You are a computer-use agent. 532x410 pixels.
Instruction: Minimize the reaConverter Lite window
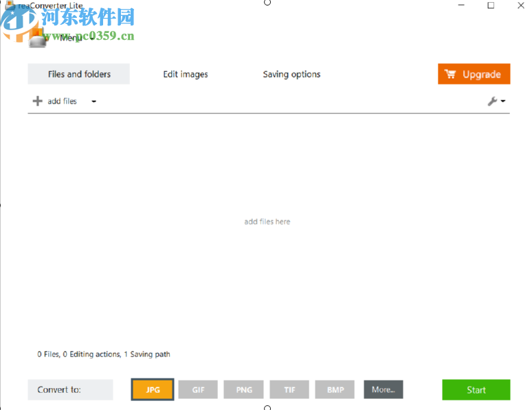(x=461, y=5)
